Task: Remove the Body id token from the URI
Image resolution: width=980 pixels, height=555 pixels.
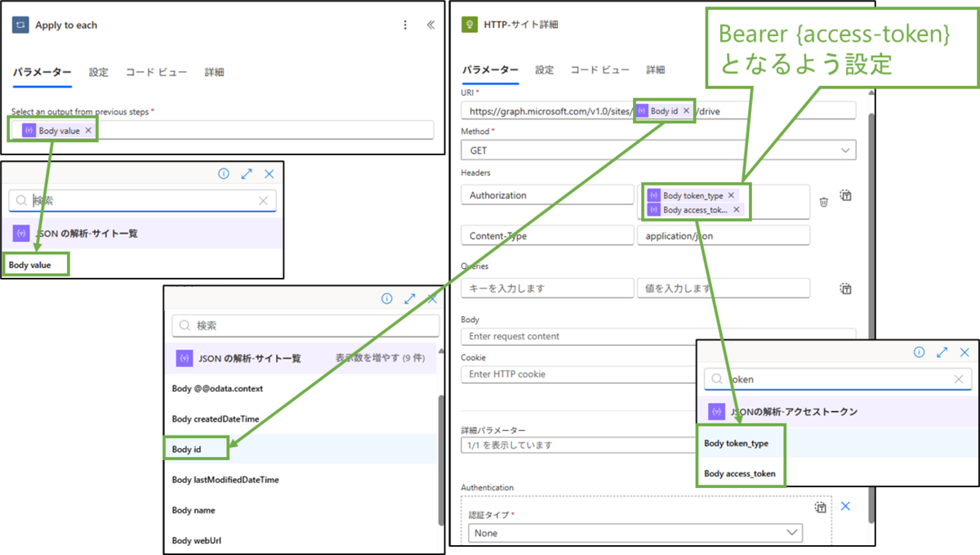Action: (686, 110)
